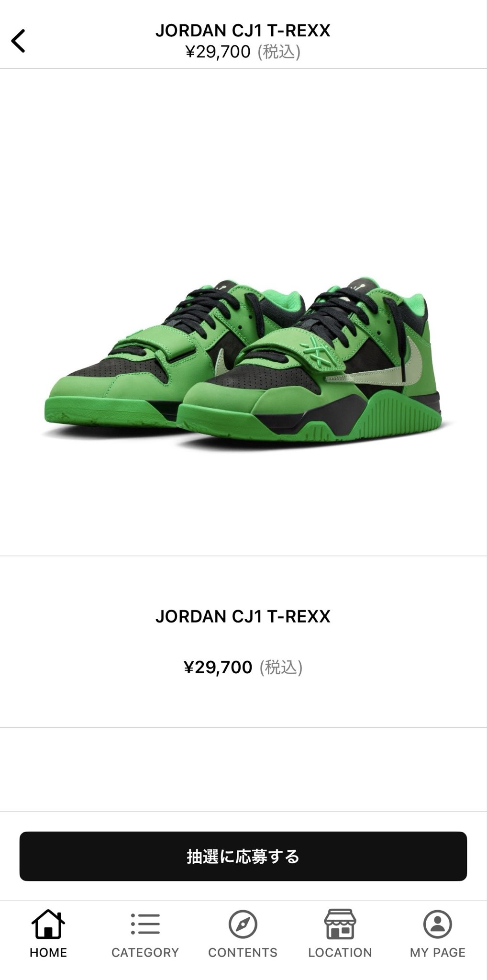Open the CONTENTS tab label

point(243,953)
